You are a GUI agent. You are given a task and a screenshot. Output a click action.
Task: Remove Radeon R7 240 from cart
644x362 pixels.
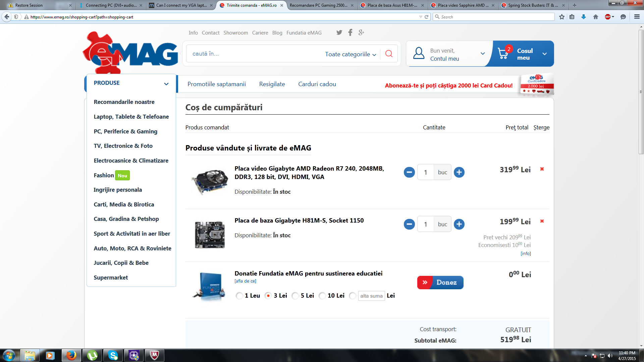(x=542, y=169)
